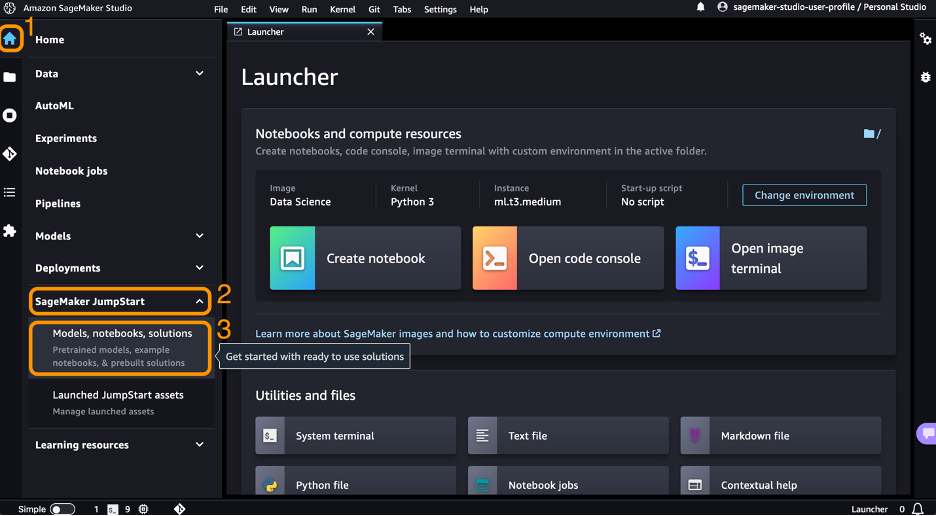
Task: Open the feedback chat bubble icon
Action: pos(927,434)
